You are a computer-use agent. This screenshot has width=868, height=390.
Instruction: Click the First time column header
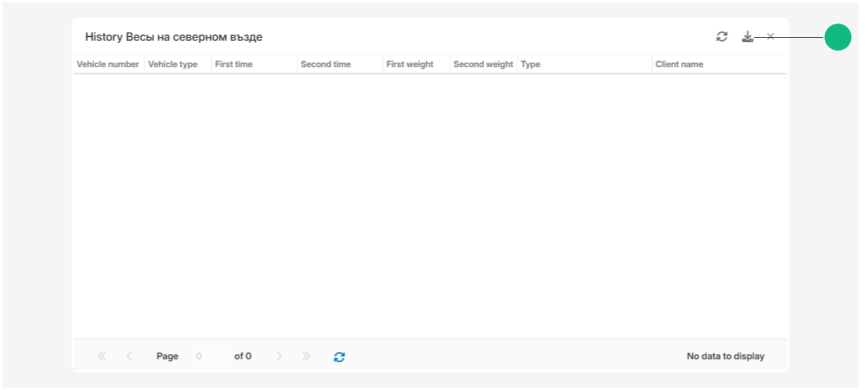(x=234, y=64)
